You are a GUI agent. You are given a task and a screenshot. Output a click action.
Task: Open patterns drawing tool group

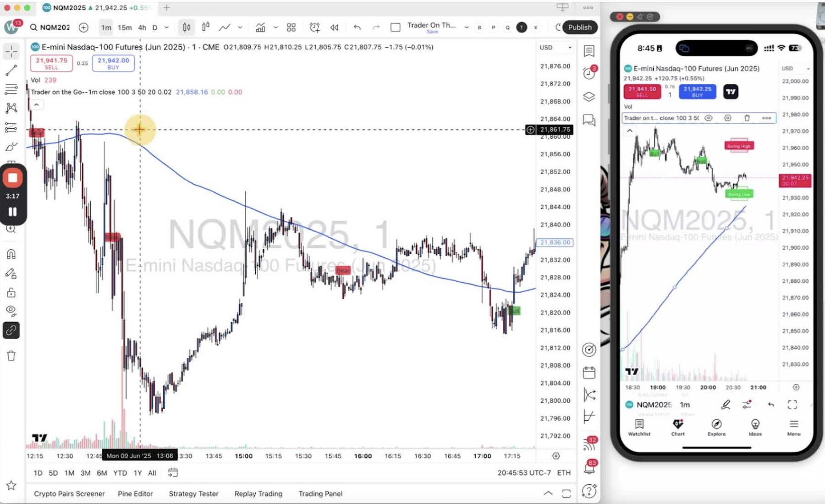[x=11, y=108]
